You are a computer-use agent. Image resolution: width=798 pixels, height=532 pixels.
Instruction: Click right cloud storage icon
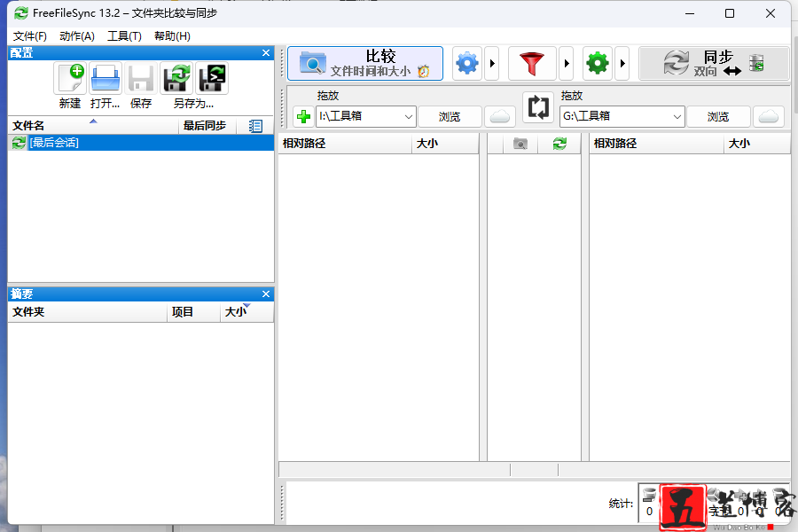point(769,116)
